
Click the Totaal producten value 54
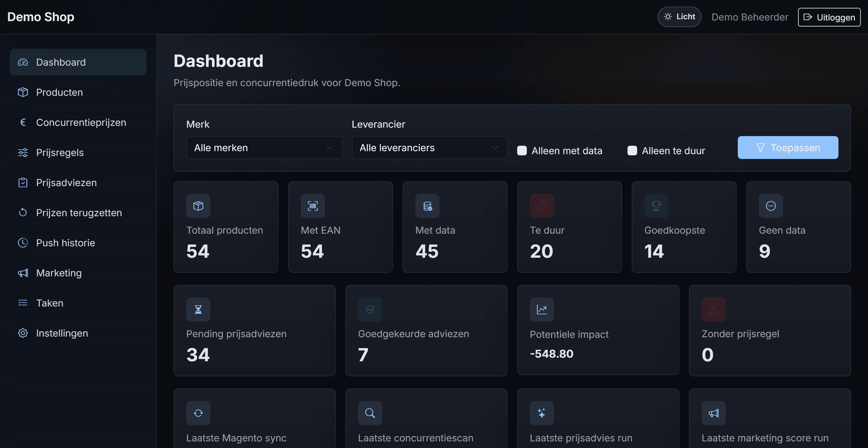tap(198, 251)
